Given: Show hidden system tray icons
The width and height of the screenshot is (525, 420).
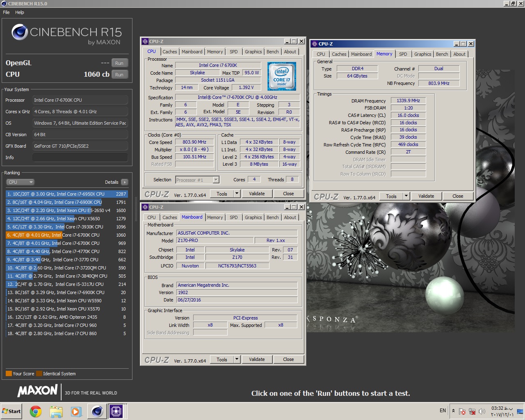Looking at the screenshot, I should pyautogui.click(x=453, y=411).
